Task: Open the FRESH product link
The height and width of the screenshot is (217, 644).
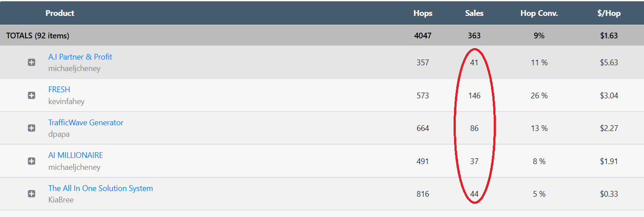Action: pyautogui.click(x=59, y=90)
